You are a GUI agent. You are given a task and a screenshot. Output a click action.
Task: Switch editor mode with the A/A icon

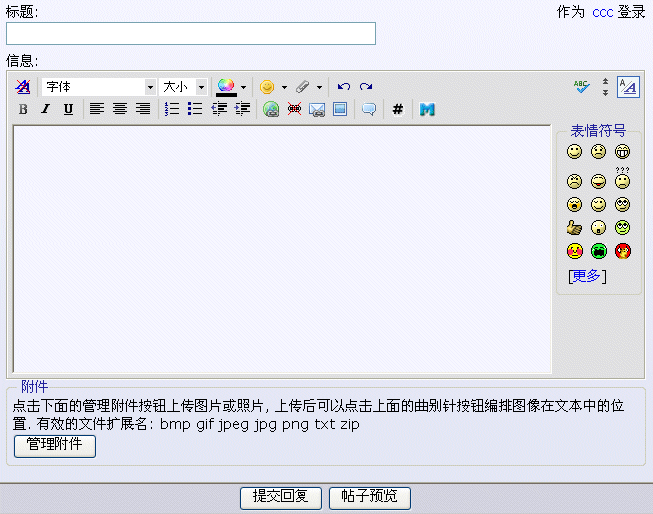[627, 87]
